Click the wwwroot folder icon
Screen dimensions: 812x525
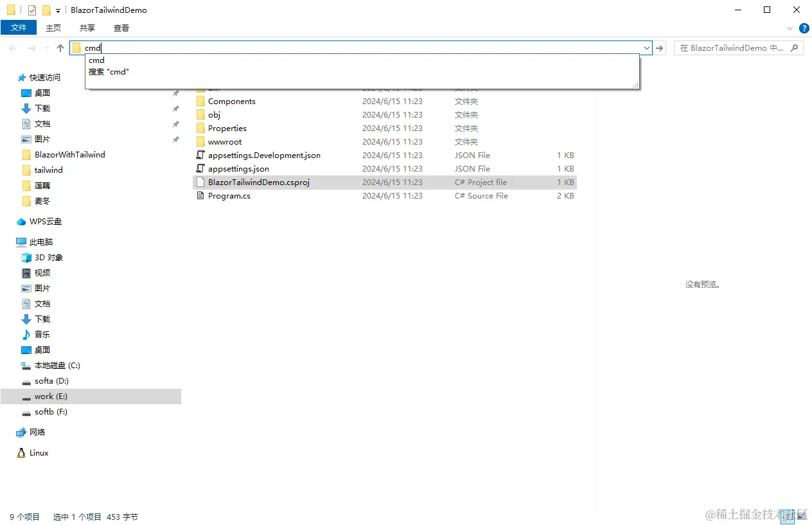click(200, 142)
